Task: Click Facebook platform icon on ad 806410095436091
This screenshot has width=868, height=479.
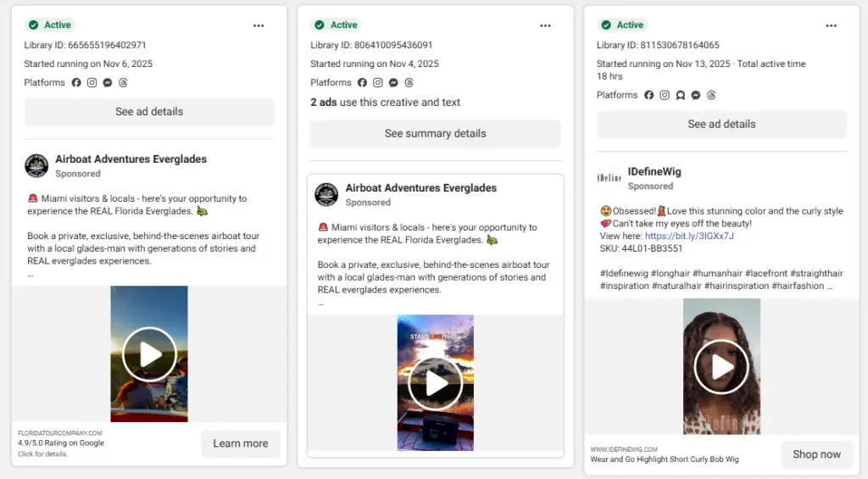Action: [x=362, y=82]
